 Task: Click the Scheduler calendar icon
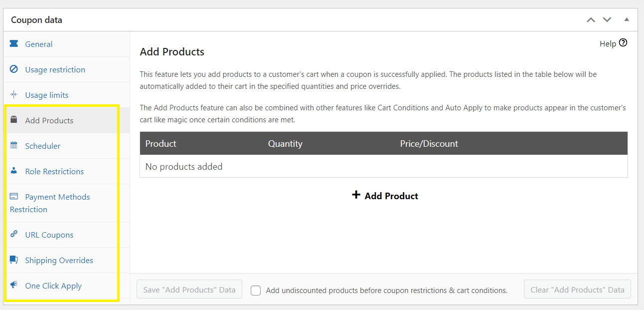point(14,146)
